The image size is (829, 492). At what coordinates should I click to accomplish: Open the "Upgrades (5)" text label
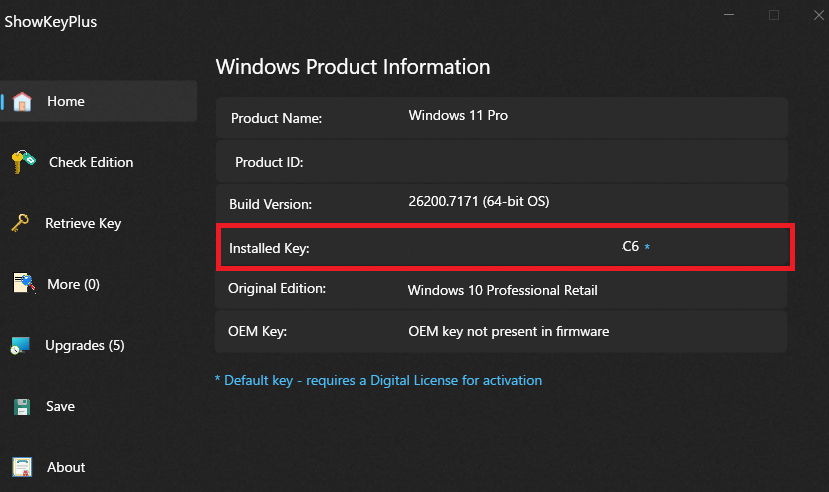click(84, 346)
